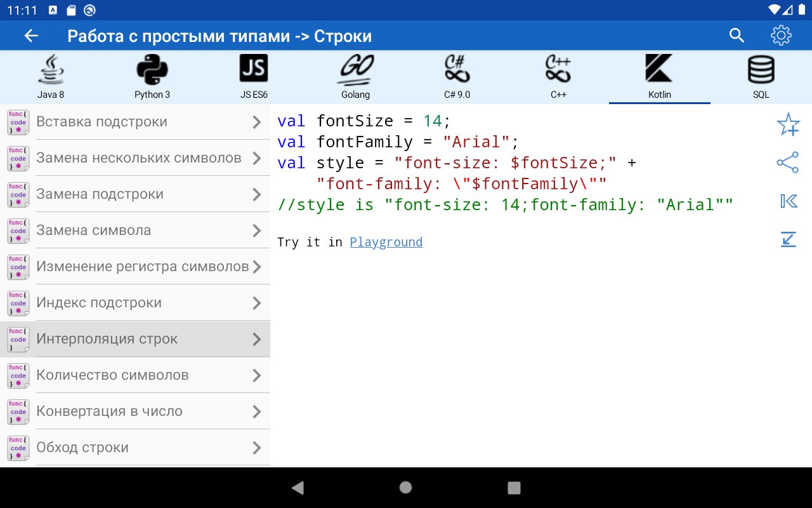Share the code snippet
Viewport: 812px width, 508px height.
(x=788, y=163)
